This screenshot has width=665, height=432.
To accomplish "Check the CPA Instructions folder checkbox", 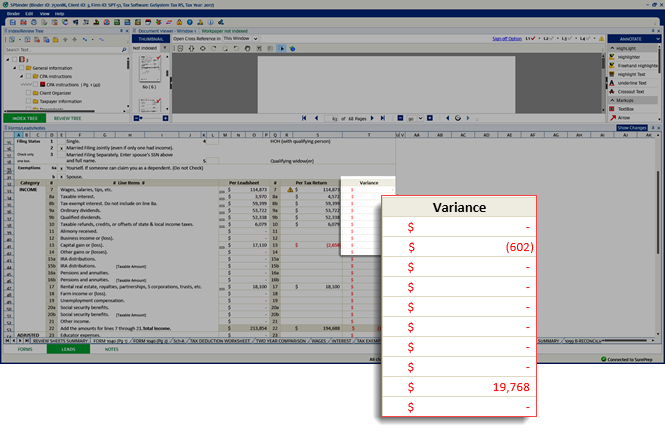I will coord(28,76).
